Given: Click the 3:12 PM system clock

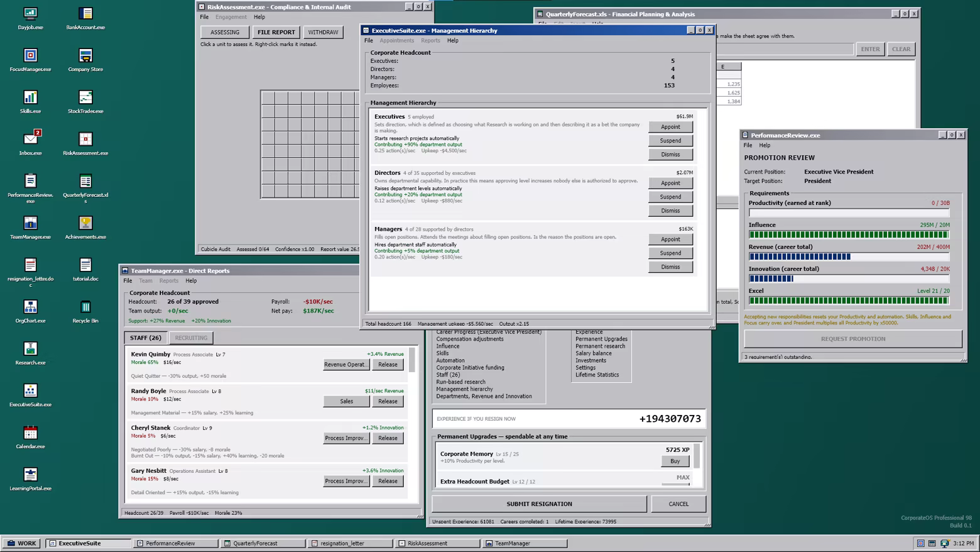Looking at the screenshot, I should (964, 543).
